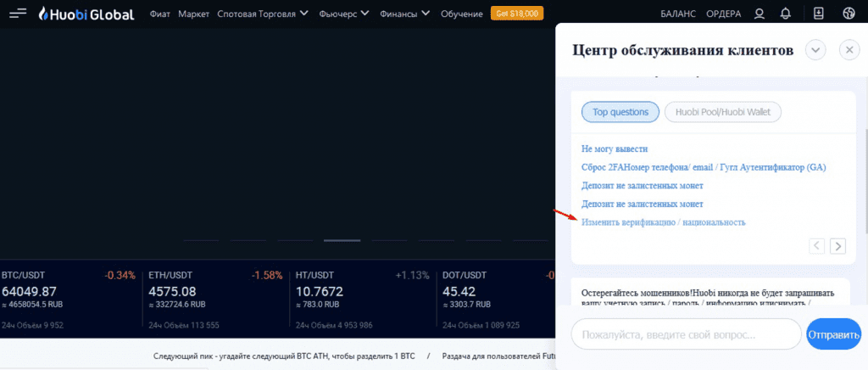The image size is (868, 370).
Task: Click the Get $18,000 promo button
Action: (517, 14)
